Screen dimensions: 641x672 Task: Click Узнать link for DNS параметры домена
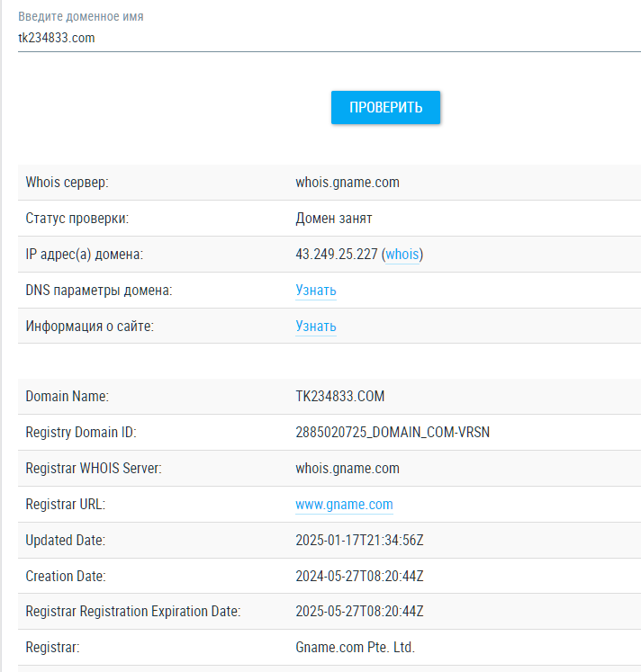coord(316,291)
